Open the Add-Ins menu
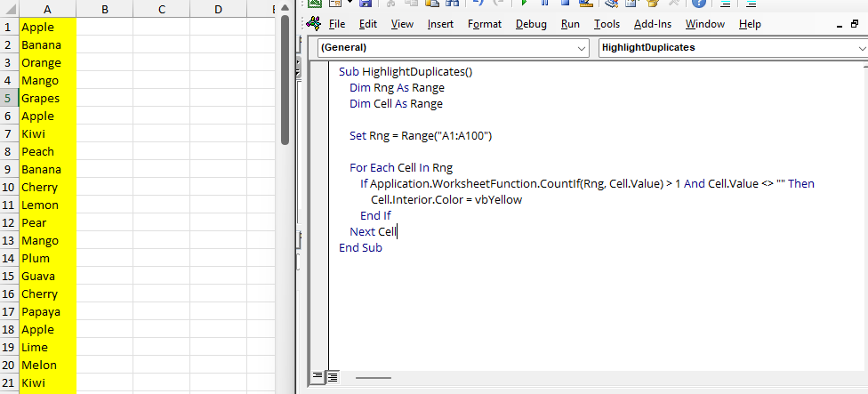868x394 pixels. [653, 24]
